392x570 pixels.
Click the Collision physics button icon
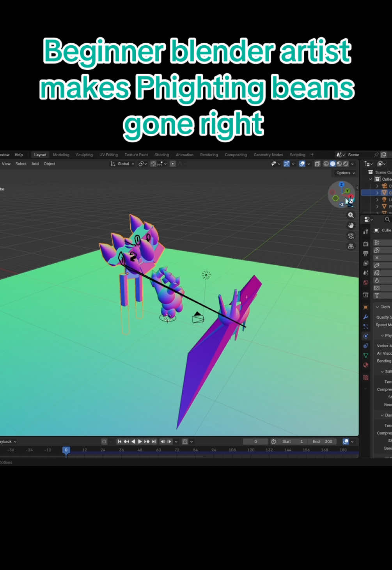click(377, 250)
